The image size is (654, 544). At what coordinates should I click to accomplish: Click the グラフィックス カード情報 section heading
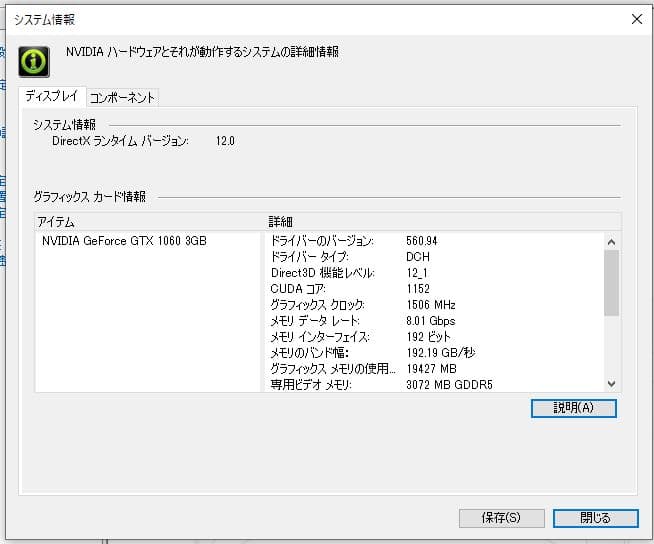click(x=90, y=196)
